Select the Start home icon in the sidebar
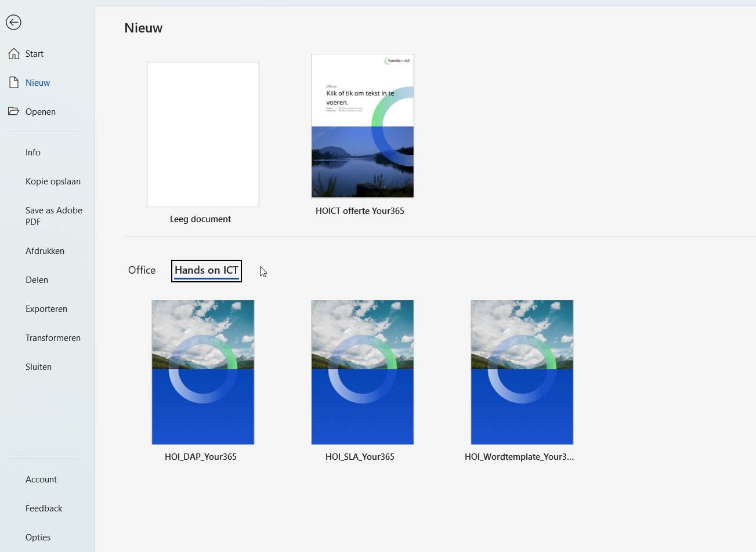Image resolution: width=756 pixels, height=552 pixels. 34,53
